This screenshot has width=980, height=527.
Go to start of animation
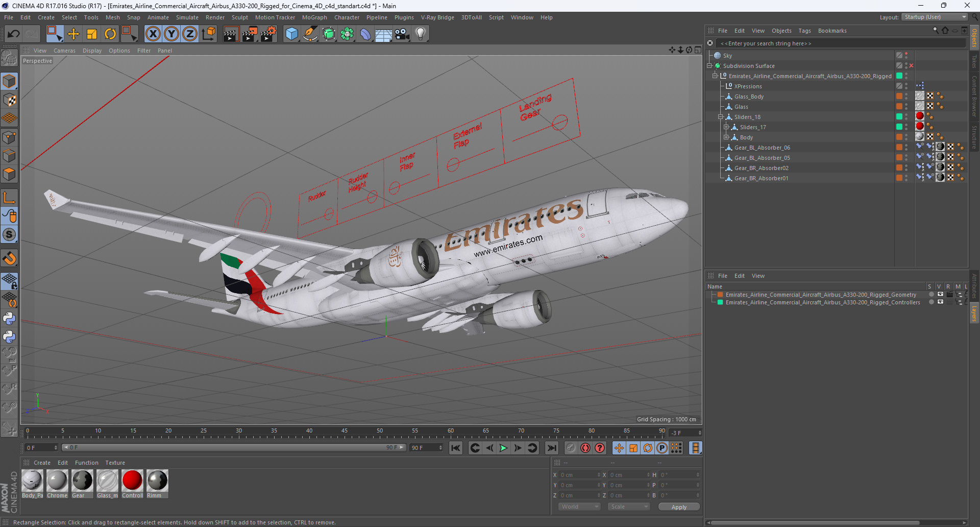coord(456,448)
